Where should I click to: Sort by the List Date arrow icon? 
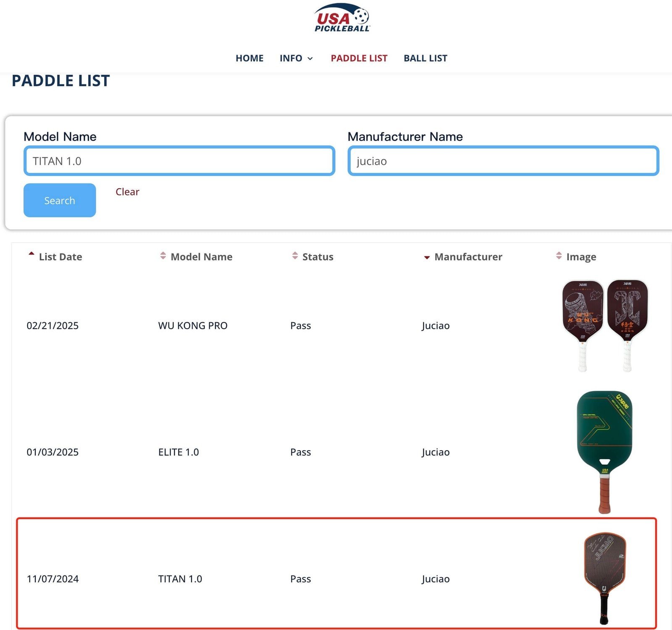pyautogui.click(x=31, y=254)
